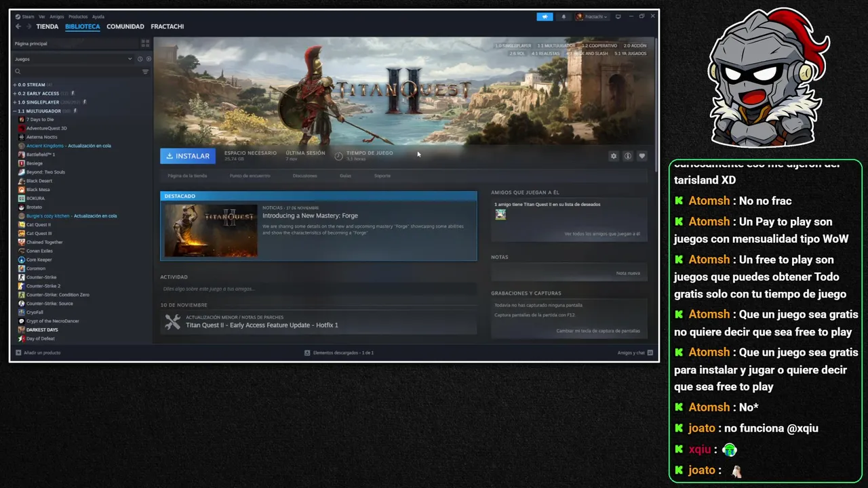Image resolution: width=868 pixels, height=488 pixels.
Task: Click the friend avatar in wishlist panel
Action: click(x=500, y=214)
